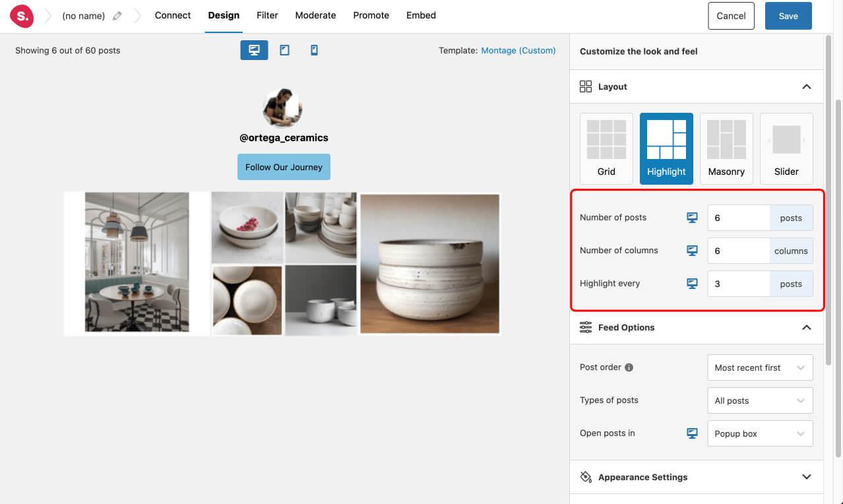Screen dimensions: 843x504
Task: Open the stacked plates and cups photo
Action: tap(321, 227)
